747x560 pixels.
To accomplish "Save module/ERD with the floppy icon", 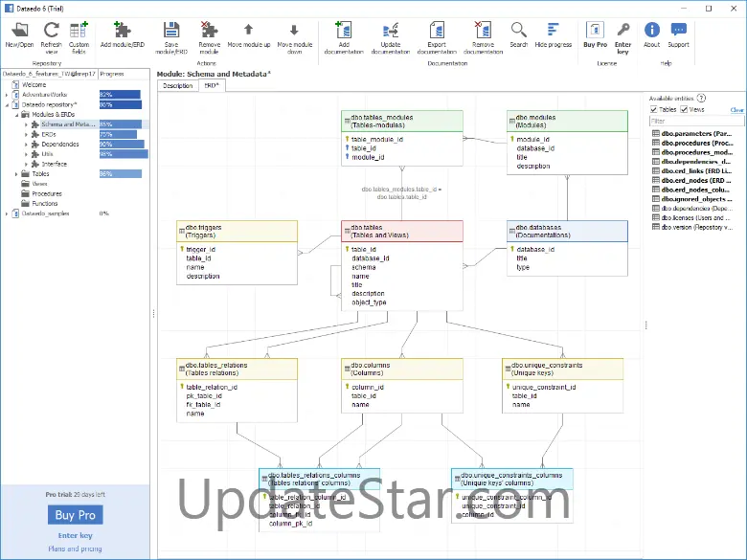I will [171, 37].
